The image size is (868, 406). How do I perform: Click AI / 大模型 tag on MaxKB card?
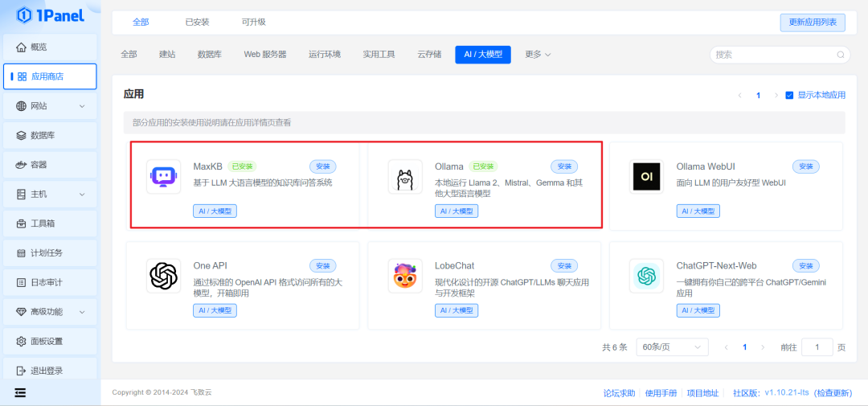215,211
